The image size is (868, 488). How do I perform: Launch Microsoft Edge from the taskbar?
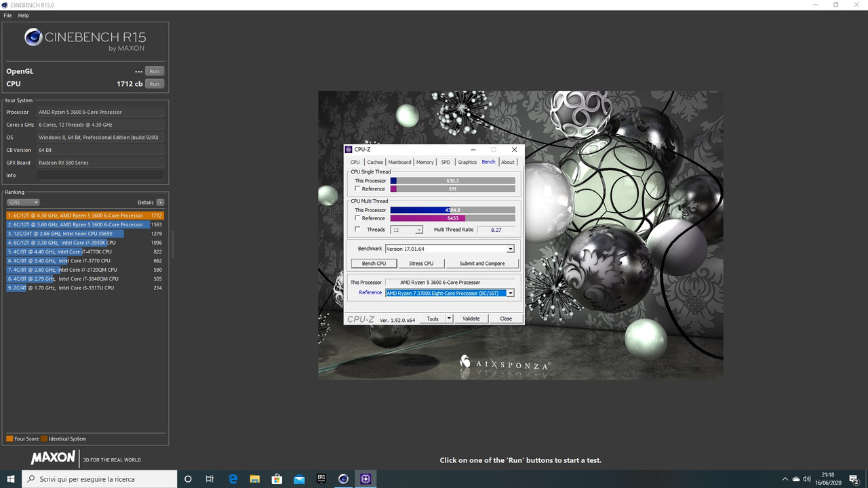click(233, 479)
